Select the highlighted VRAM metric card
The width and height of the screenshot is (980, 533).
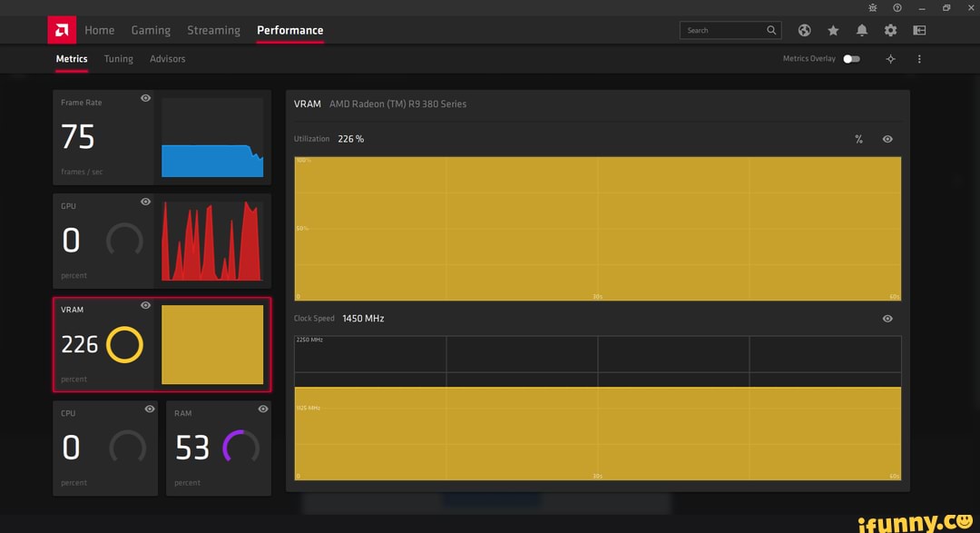point(162,345)
